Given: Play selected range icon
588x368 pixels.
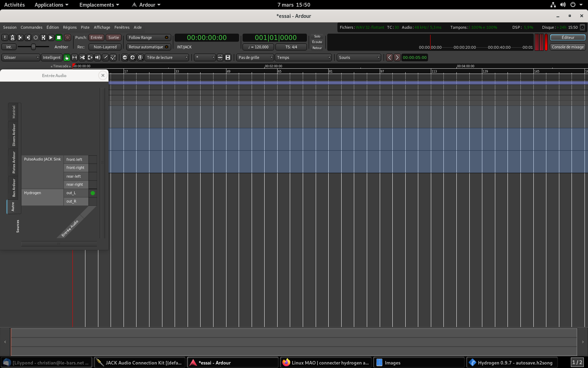Looking at the screenshot, I should tap(43, 38).
